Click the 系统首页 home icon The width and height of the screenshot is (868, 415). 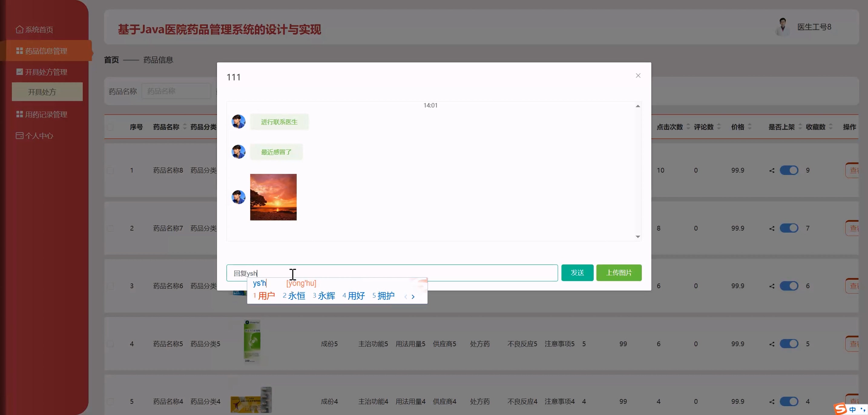pyautogui.click(x=20, y=30)
